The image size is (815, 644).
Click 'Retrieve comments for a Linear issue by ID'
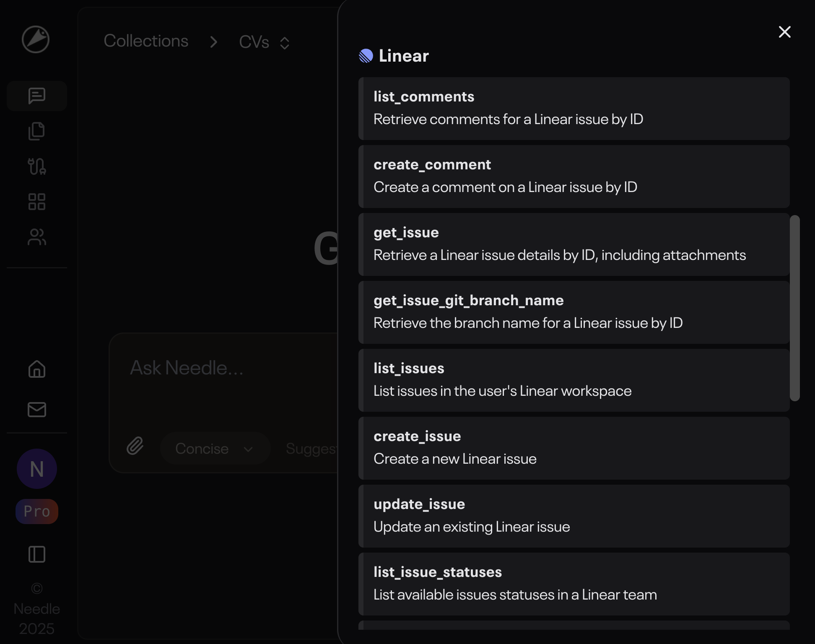pos(508,119)
